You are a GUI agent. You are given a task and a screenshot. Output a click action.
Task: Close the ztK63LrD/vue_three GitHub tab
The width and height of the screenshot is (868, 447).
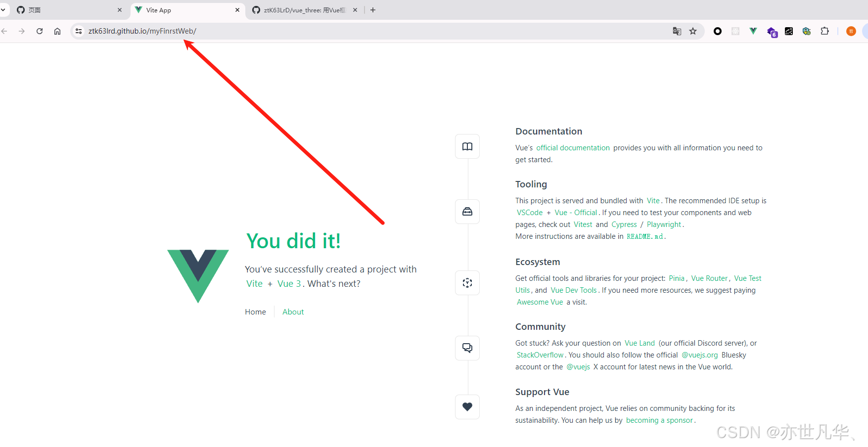coord(355,10)
